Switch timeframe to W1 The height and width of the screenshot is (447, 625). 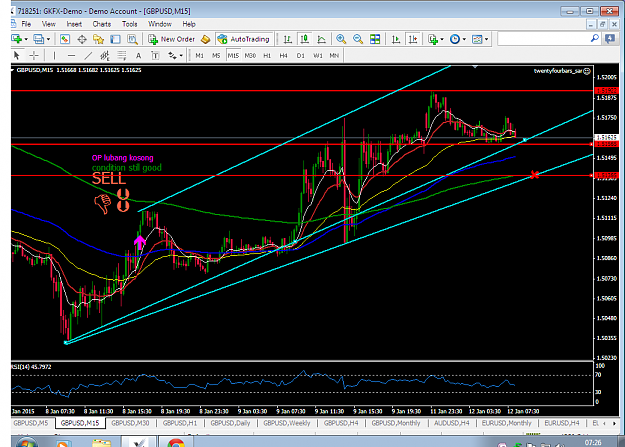(318, 55)
